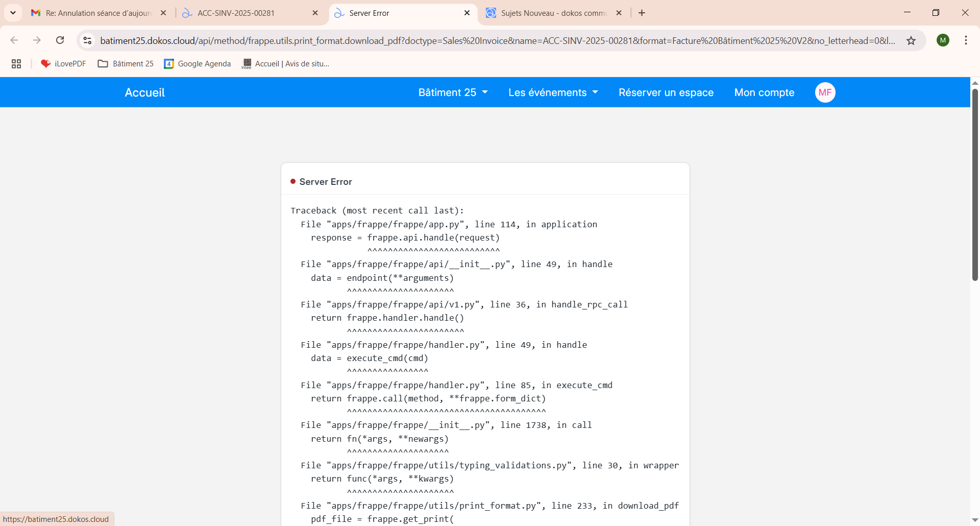Open a new tab with plus icon

tap(642, 13)
